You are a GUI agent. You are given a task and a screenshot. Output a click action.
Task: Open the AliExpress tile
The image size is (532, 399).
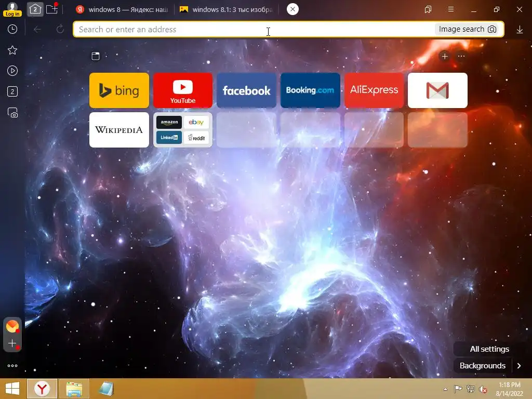[x=374, y=90]
